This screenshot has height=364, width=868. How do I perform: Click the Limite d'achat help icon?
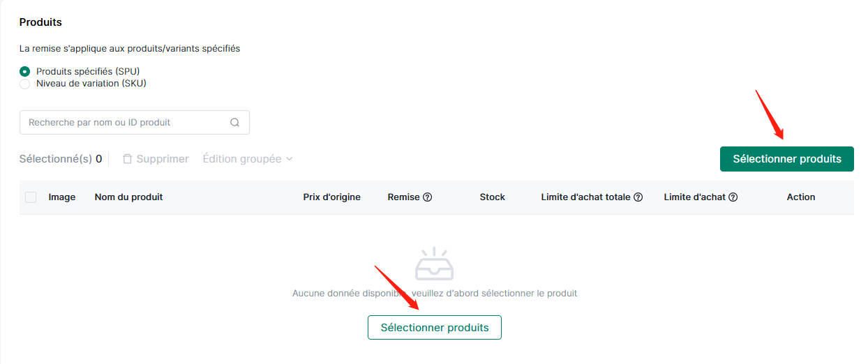(733, 197)
